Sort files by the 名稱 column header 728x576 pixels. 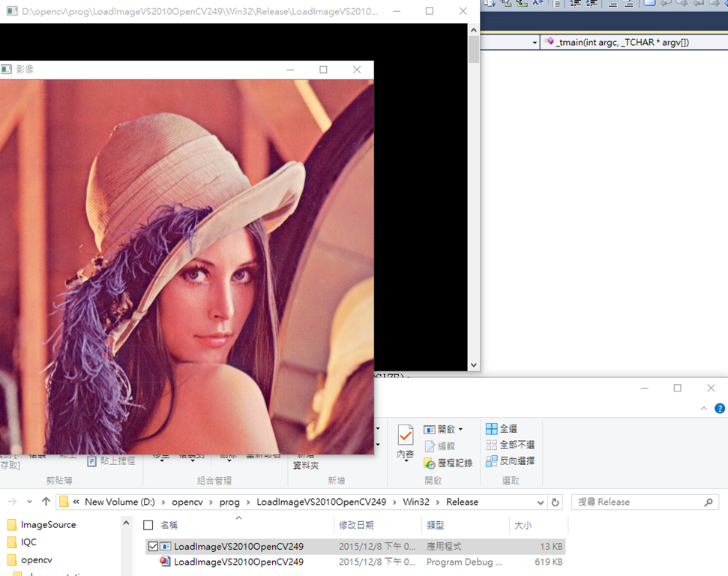tap(169, 525)
